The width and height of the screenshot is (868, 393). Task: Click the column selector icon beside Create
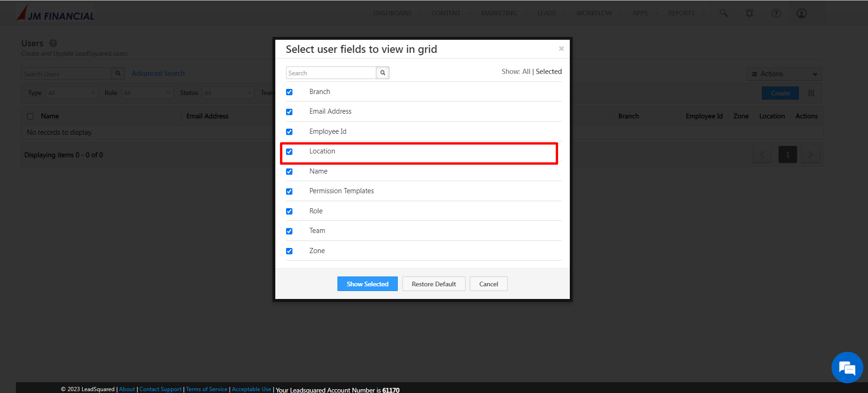tap(811, 93)
